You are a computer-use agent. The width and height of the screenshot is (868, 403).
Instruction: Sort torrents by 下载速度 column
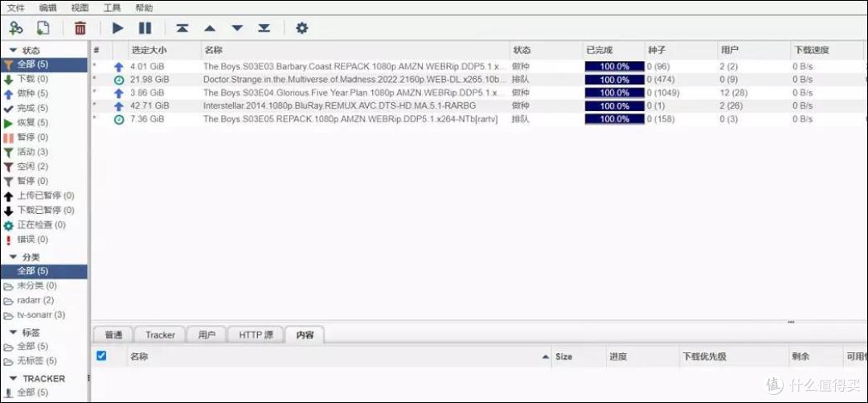826,50
